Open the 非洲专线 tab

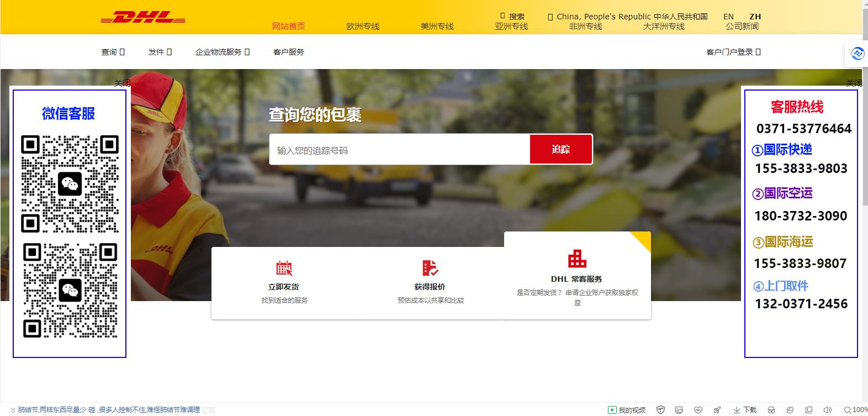(x=585, y=26)
